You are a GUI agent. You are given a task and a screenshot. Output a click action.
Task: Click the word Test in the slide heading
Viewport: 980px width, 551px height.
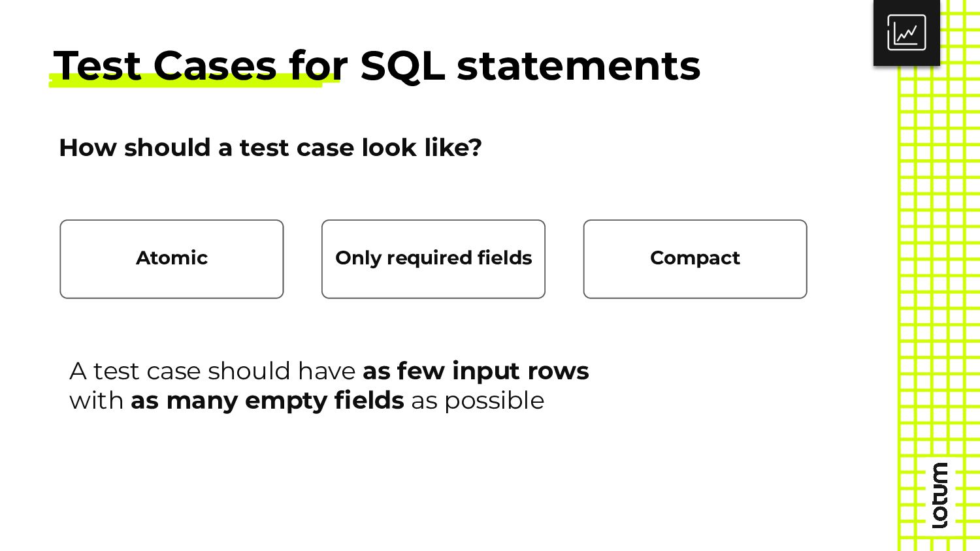click(97, 66)
